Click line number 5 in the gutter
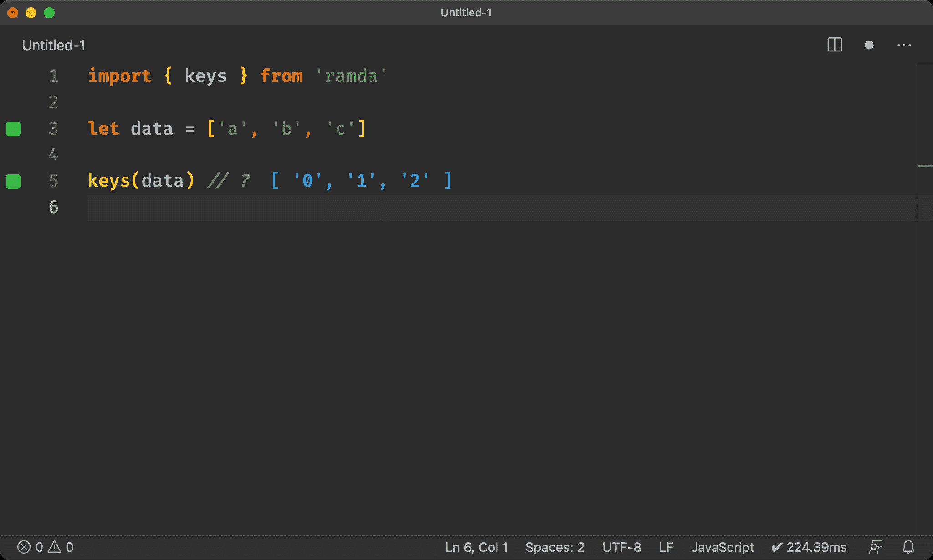The image size is (933, 560). tap(54, 181)
